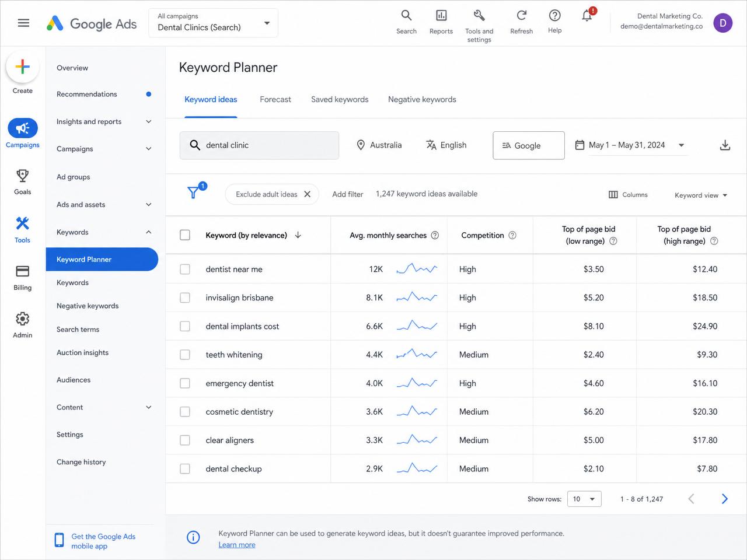Click the Google Ads logo
747x560 pixels.
92,23
